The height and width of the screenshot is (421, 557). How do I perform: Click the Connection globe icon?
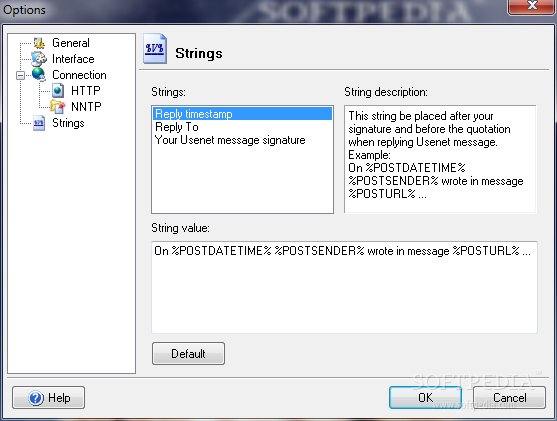(x=39, y=75)
